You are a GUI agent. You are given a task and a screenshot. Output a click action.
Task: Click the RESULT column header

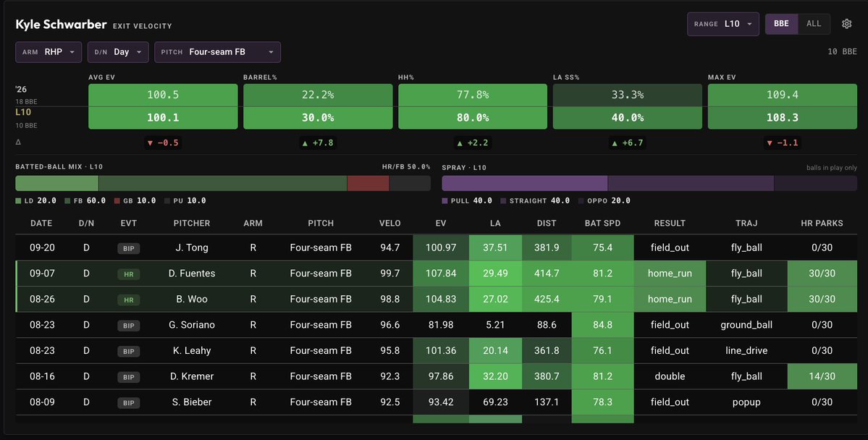(x=670, y=223)
